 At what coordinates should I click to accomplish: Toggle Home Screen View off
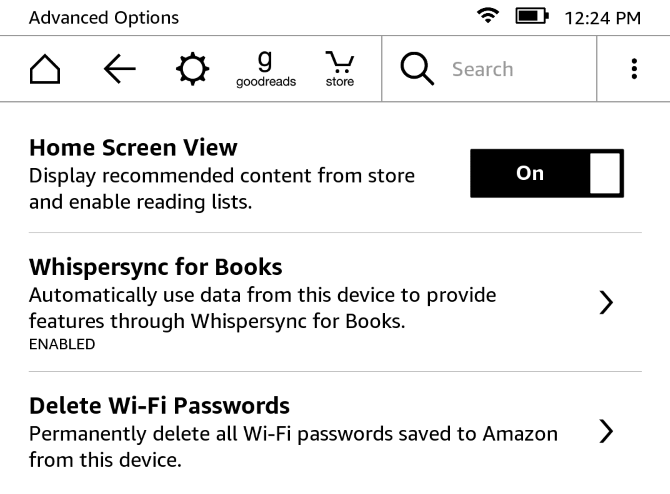tap(546, 173)
